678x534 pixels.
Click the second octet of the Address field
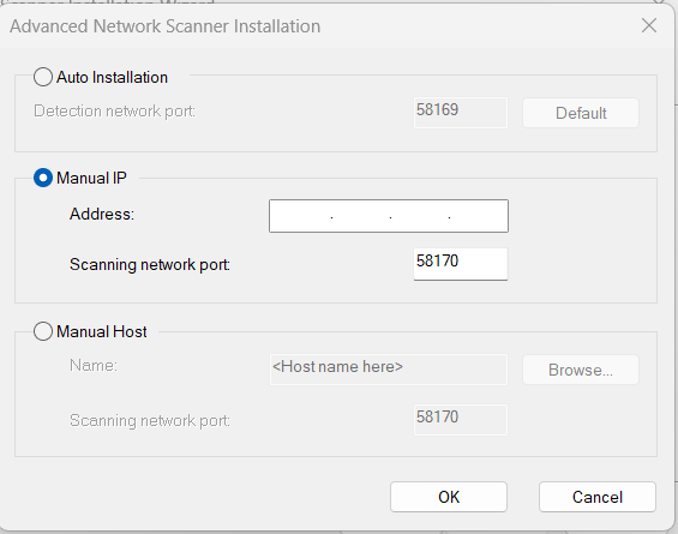pos(360,216)
